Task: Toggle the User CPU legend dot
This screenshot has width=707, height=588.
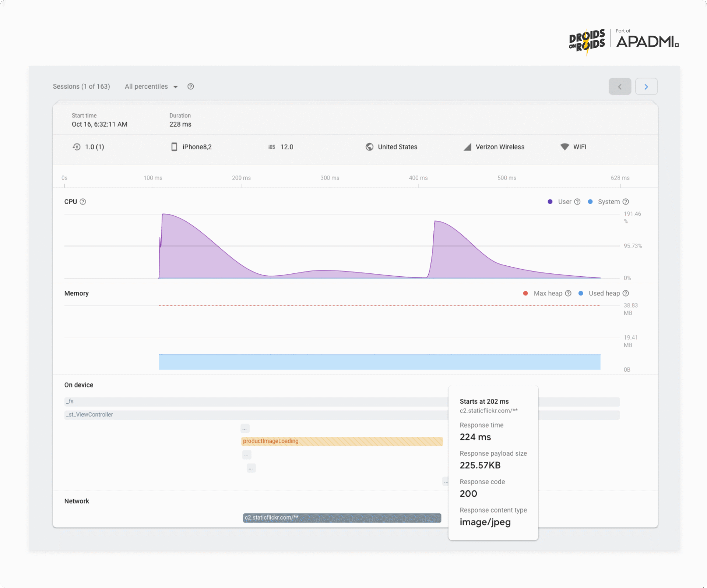Action: click(x=550, y=202)
